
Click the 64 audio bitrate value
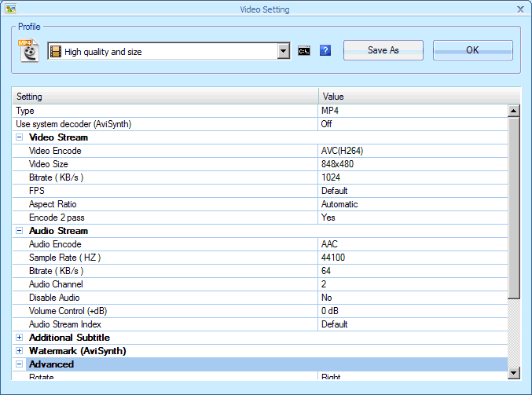tap(325, 271)
